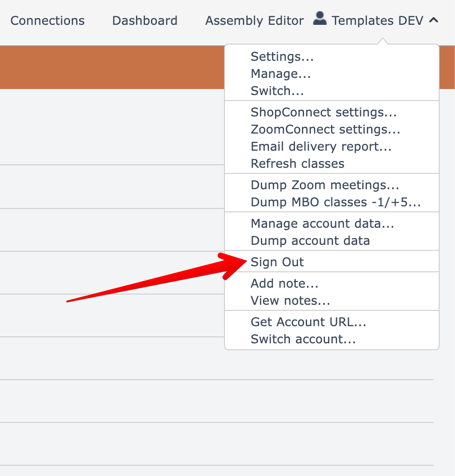The width and height of the screenshot is (455, 476).
Task: Open ShopConnect settings...
Action: coord(324,112)
